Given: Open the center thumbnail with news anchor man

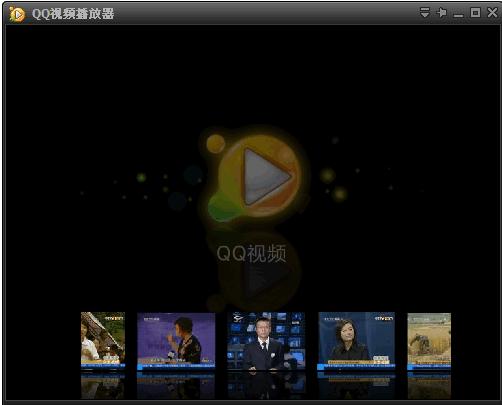Looking at the screenshot, I should coord(266,341).
